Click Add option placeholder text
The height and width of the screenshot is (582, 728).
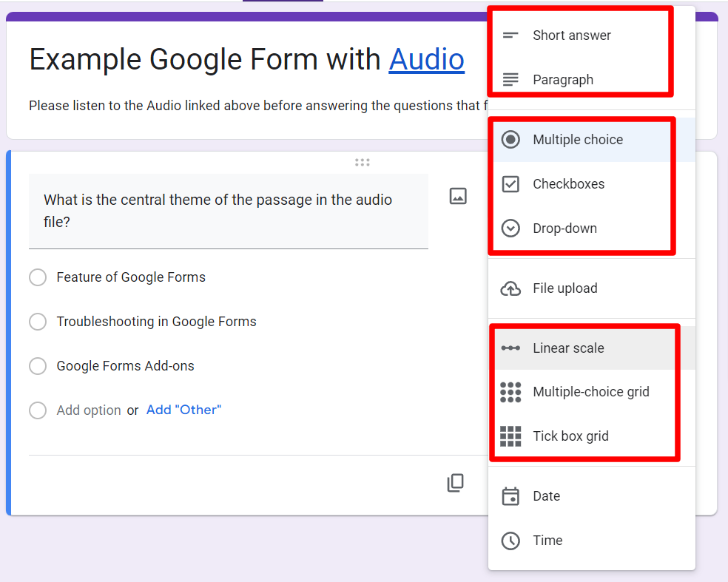[x=89, y=410]
